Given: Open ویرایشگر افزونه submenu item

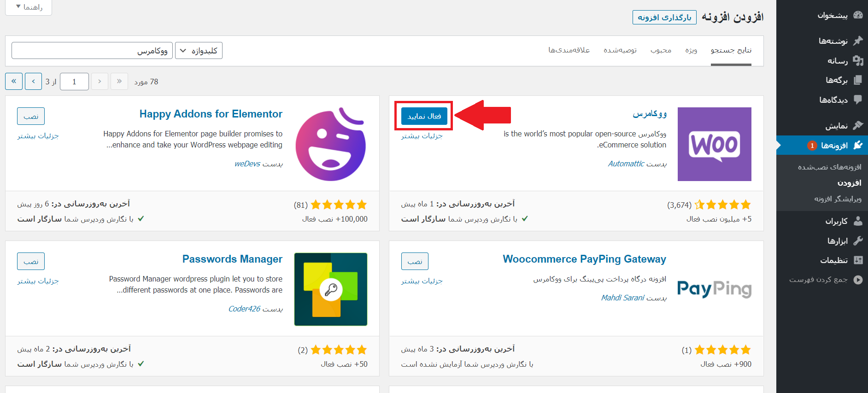Looking at the screenshot, I should tap(838, 199).
